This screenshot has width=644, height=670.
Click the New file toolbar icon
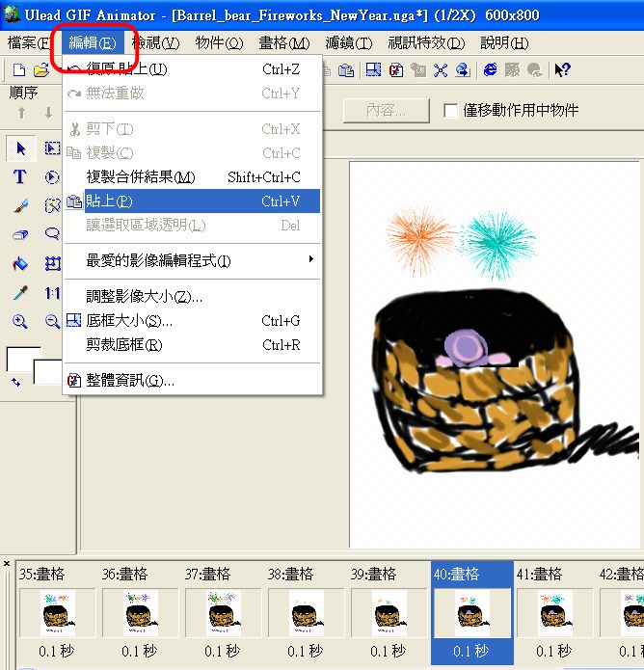point(19,69)
